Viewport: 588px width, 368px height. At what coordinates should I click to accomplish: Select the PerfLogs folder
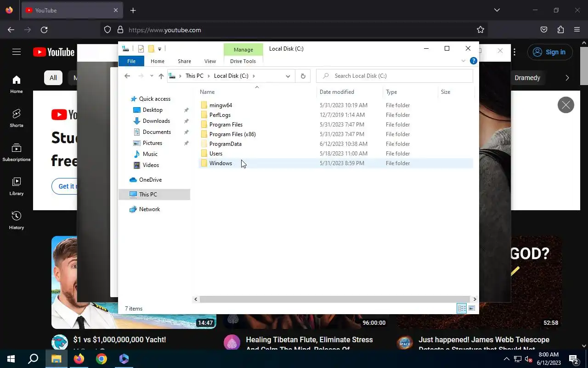coord(220,115)
